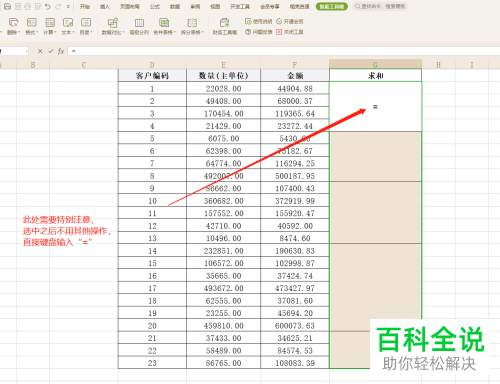
Task: Click the 关闭工具 close tool icon
Action: [279, 32]
